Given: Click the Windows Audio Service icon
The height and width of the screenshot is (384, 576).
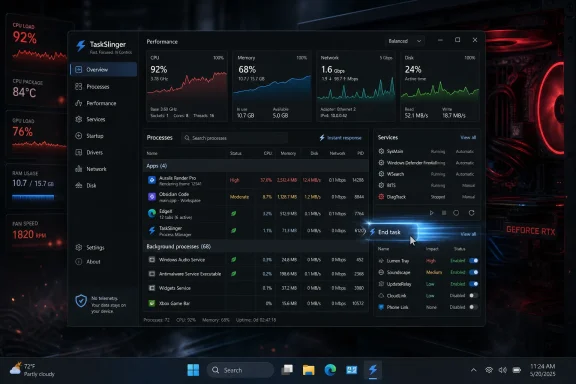Looking at the screenshot, I should point(152,259).
